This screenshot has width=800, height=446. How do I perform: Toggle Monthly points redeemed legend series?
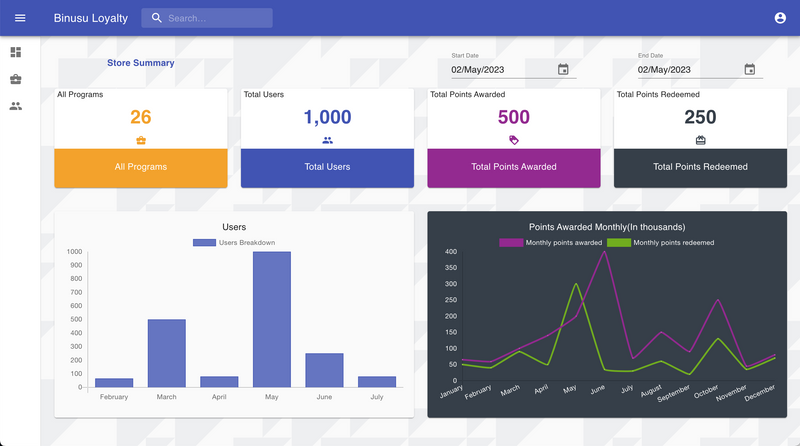click(661, 243)
